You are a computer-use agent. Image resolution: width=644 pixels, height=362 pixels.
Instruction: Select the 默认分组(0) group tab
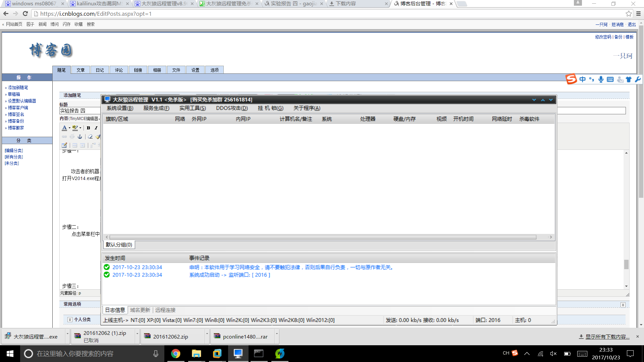(x=119, y=245)
